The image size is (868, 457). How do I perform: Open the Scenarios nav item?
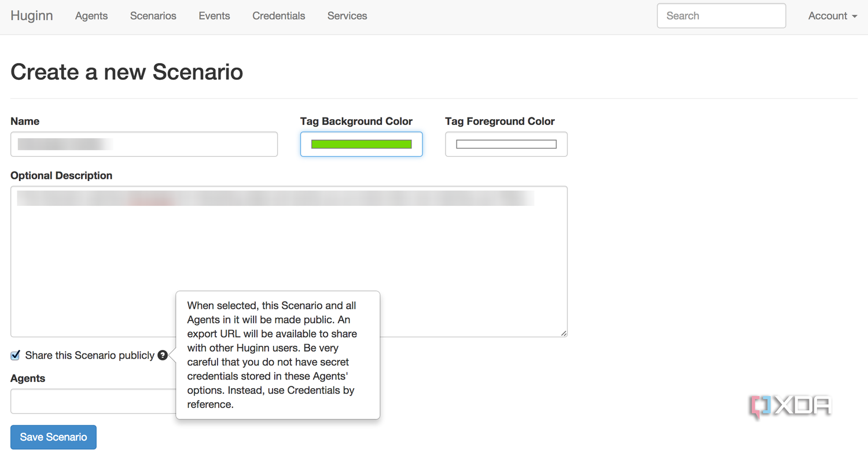153,16
